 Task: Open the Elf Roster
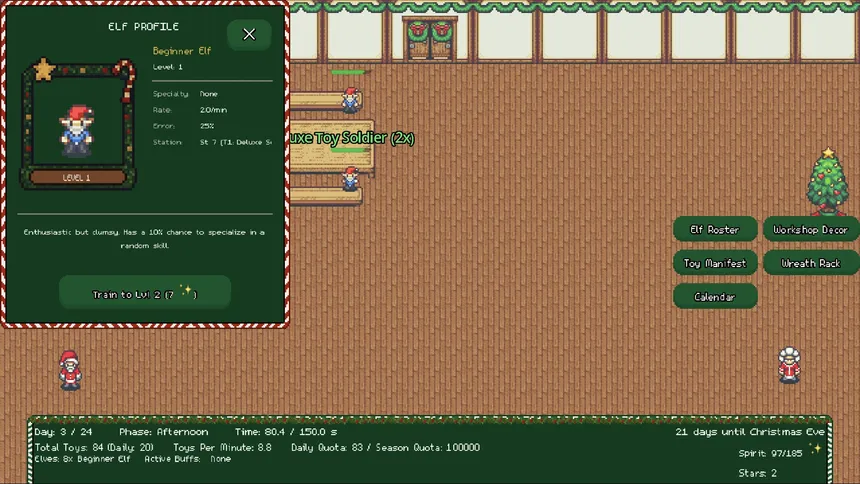[x=715, y=230]
